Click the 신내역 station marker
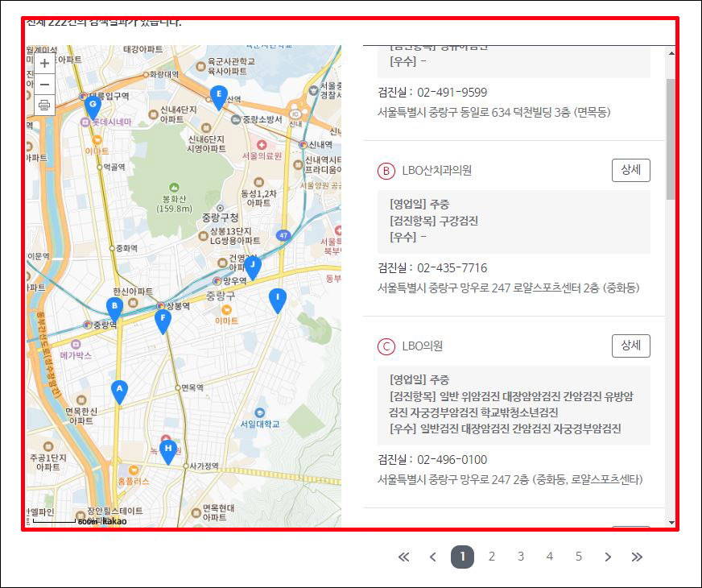The image size is (702, 588). [x=303, y=145]
